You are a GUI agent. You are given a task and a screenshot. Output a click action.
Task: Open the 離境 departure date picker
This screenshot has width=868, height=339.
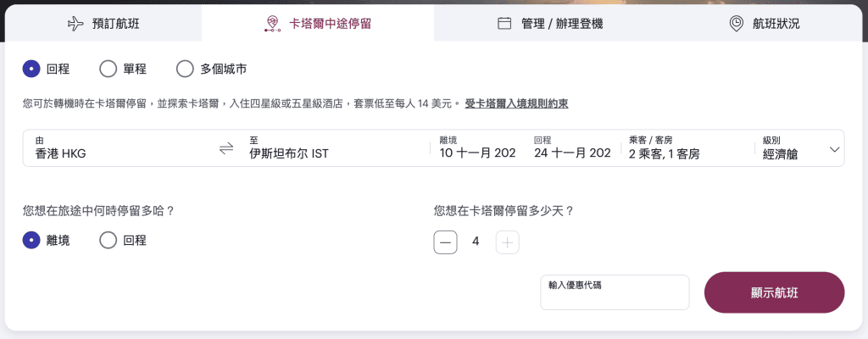point(477,148)
